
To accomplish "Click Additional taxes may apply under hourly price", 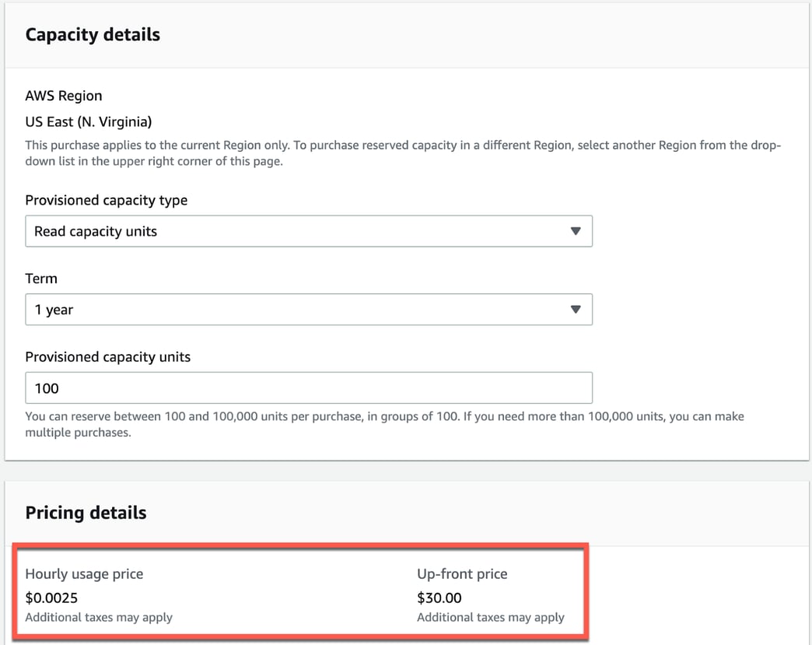I will 99,618.
